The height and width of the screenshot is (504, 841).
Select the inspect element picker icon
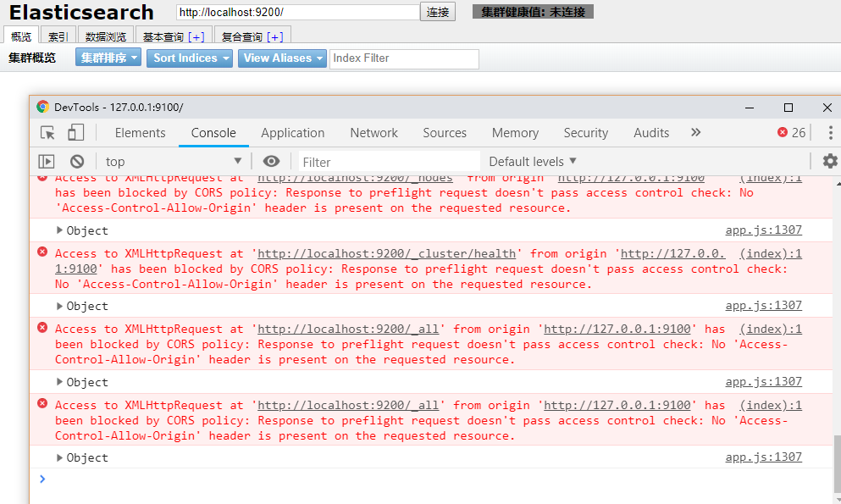click(x=47, y=132)
